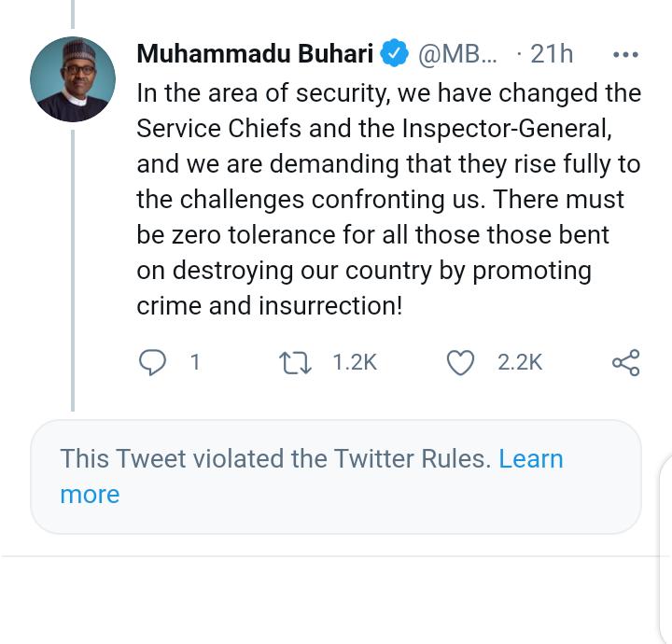Click the 'crime and insurrection!' closing line
Screen dimensions: 672x644
270,306
